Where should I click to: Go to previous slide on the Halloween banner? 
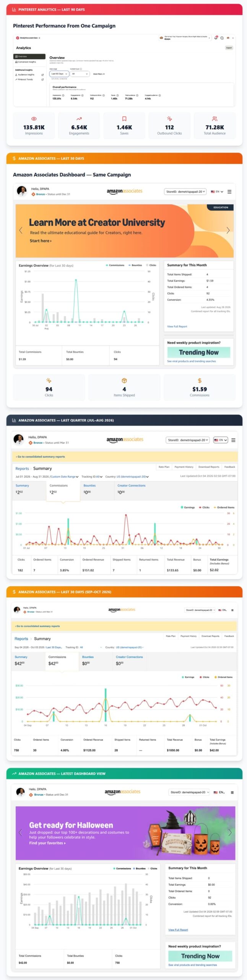tap(21, 832)
